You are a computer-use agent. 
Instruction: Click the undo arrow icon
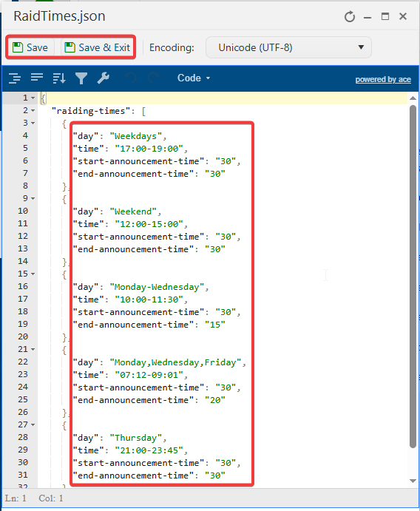[x=131, y=78]
